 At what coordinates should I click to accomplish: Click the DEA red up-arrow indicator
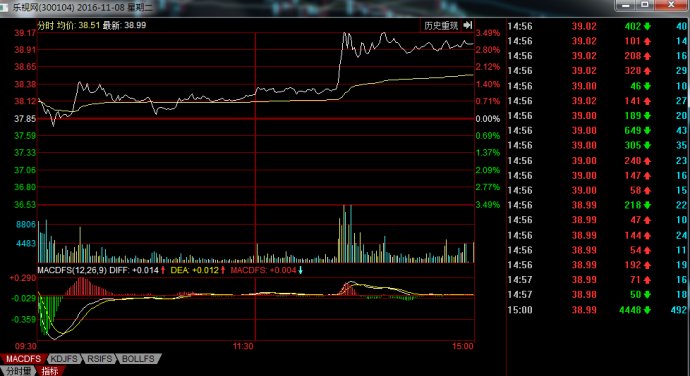click(x=223, y=270)
